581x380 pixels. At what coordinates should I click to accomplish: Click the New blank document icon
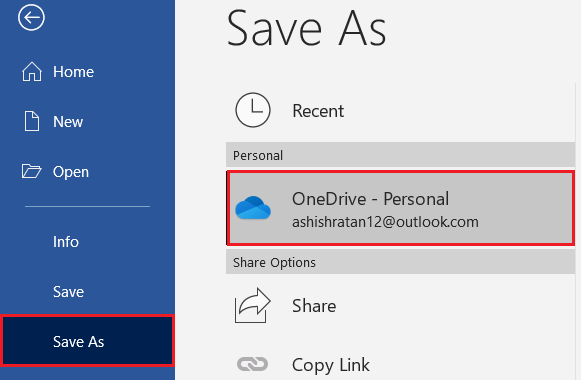pos(31,121)
